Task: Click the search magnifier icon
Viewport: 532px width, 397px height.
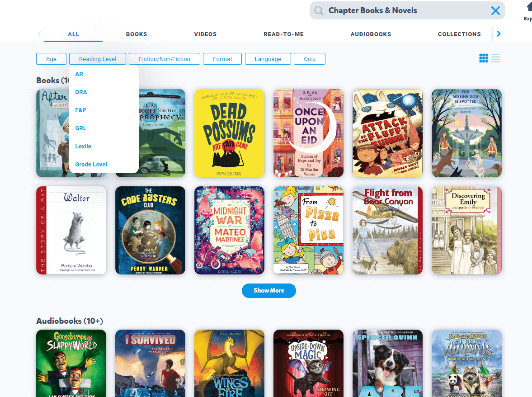Action: (x=319, y=10)
